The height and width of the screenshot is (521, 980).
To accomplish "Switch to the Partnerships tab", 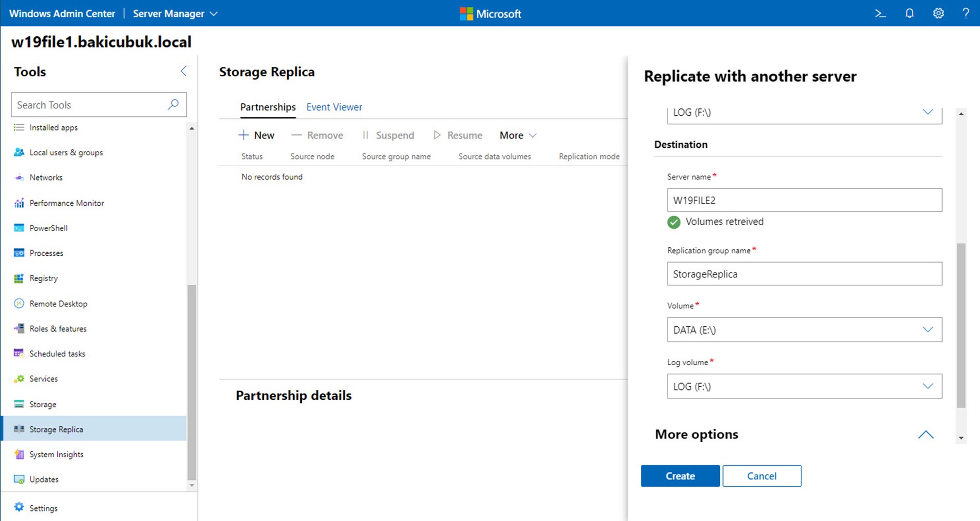I will 268,107.
